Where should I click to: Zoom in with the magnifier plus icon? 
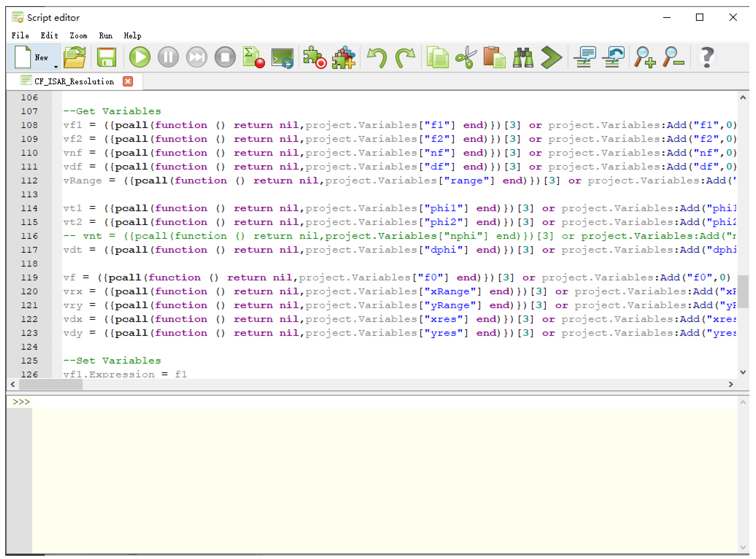(645, 57)
